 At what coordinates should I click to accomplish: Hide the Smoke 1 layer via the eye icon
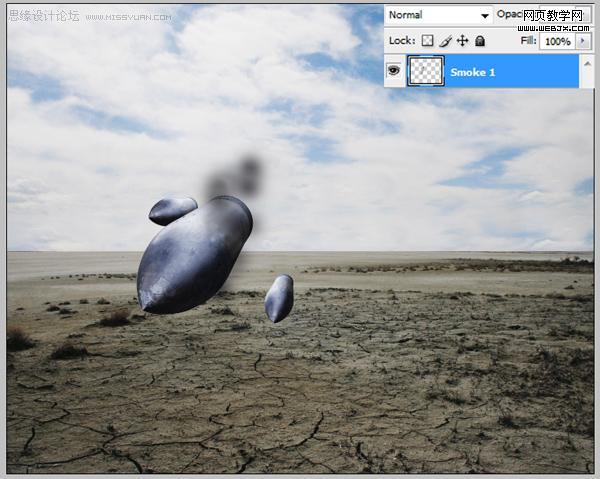pyautogui.click(x=393, y=70)
